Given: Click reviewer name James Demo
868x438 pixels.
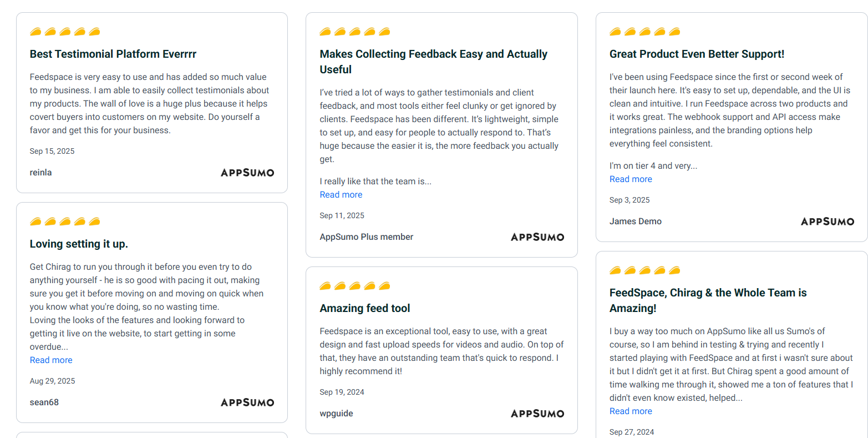Looking at the screenshot, I should point(635,221).
